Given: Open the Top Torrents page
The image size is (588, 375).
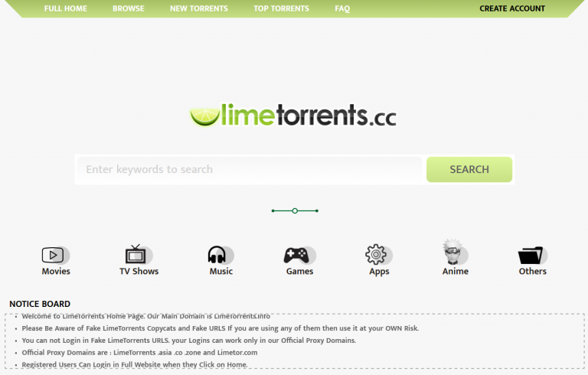Looking at the screenshot, I should pyautogui.click(x=281, y=8).
